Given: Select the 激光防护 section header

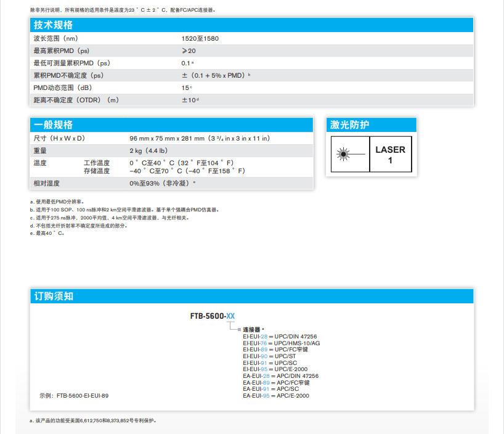Looking at the screenshot, I should 372,125.
